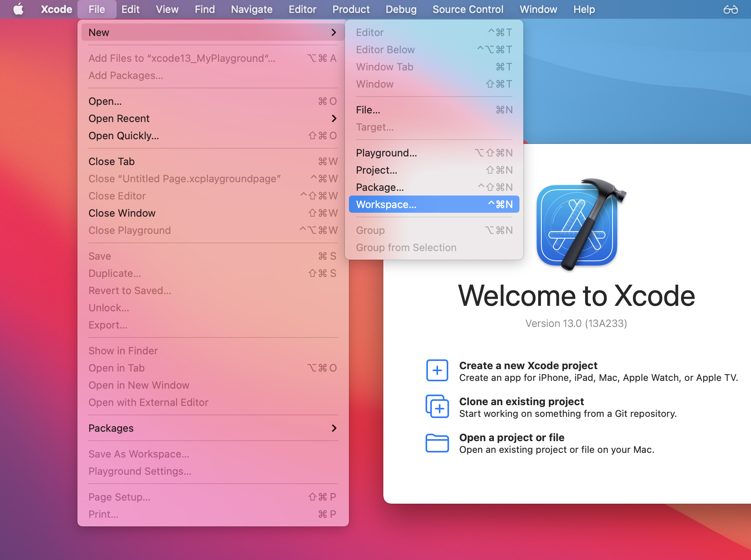Select Workspace... in the New submenu
Screen dimensions: 751x560
tap(434, 205)
